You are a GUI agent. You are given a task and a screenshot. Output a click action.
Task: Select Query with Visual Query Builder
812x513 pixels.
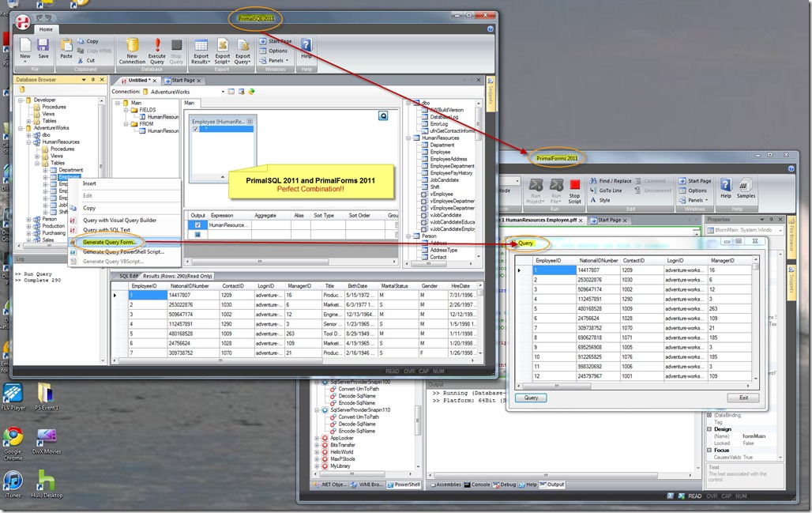coord(119,221)
